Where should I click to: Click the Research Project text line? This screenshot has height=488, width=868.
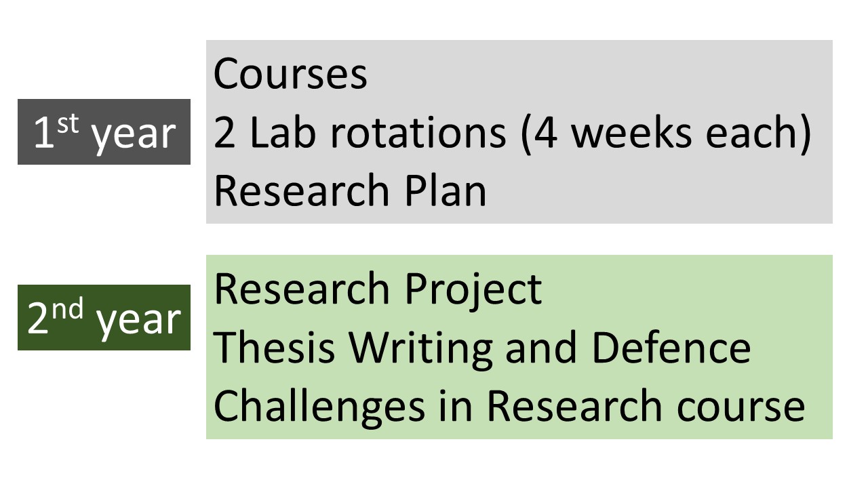coord(378,290)
